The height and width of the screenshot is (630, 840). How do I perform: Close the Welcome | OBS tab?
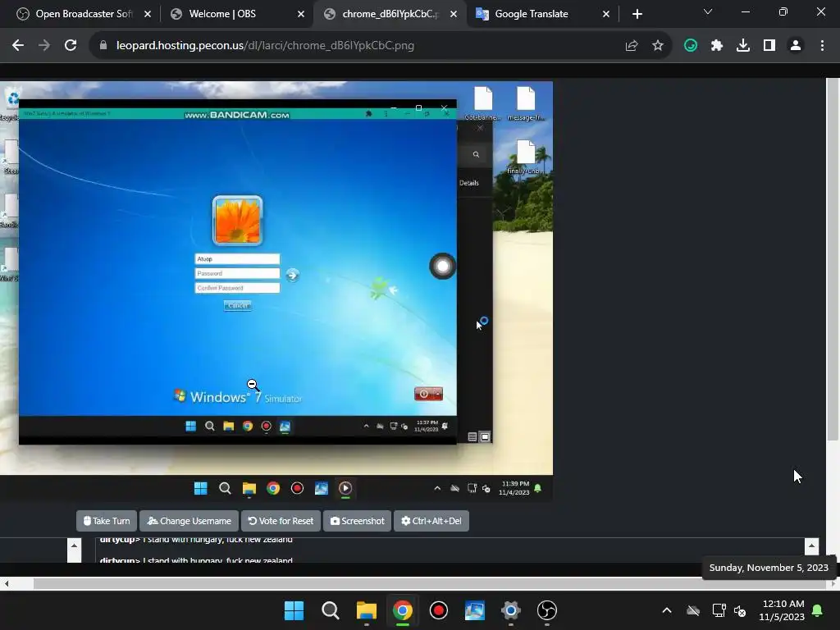301,14
